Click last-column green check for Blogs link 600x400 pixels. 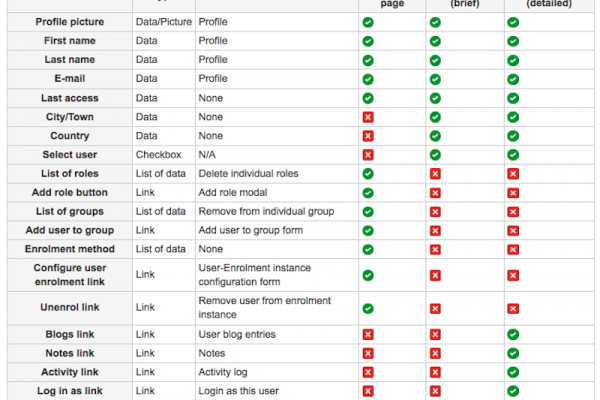click(513, 335)
